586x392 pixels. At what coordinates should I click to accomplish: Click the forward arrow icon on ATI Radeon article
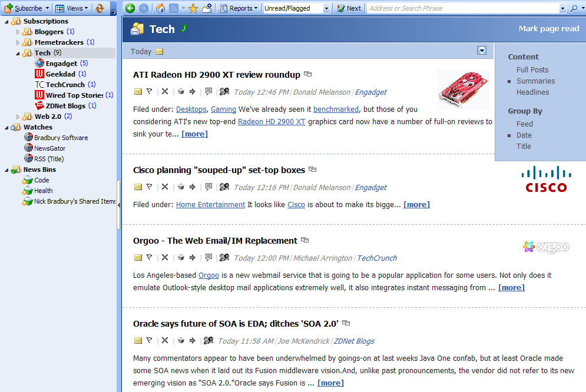pyautogui.click(x=193, y=91)
